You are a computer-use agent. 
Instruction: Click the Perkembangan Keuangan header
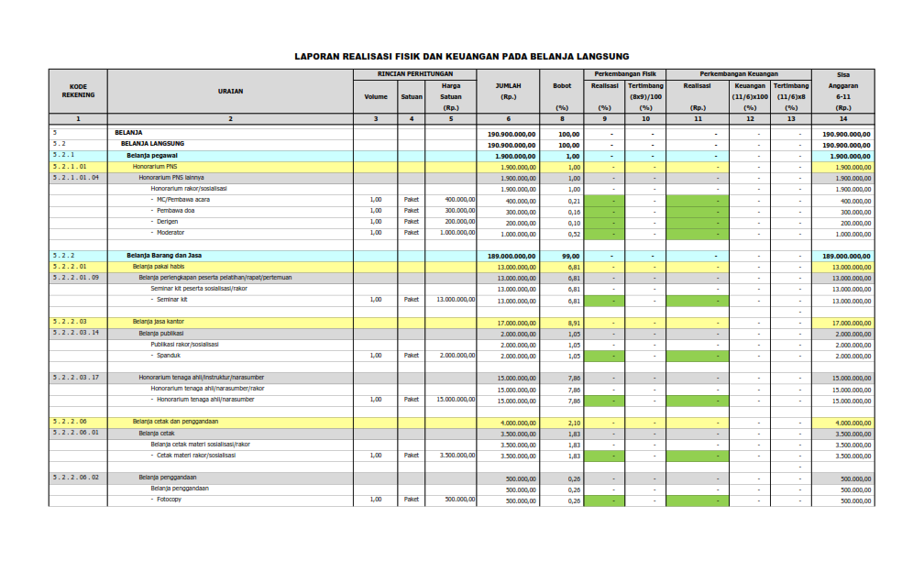coord(738,73)
